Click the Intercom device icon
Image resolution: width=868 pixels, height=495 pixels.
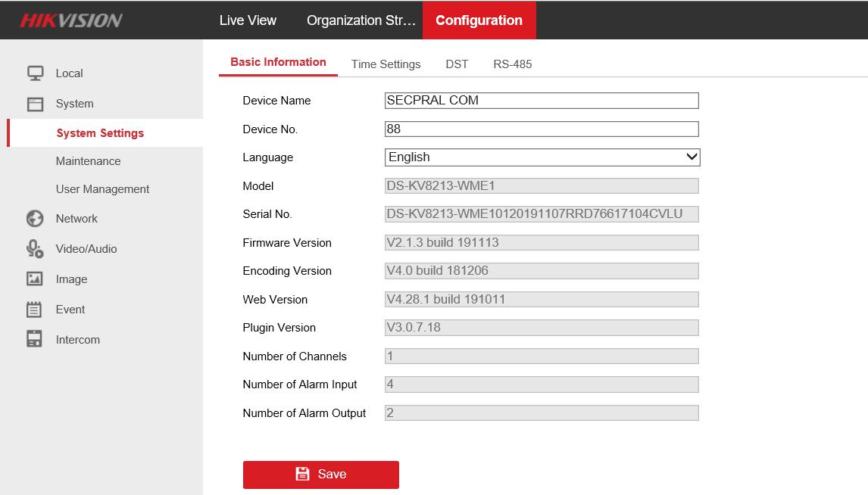pos(35,340)
